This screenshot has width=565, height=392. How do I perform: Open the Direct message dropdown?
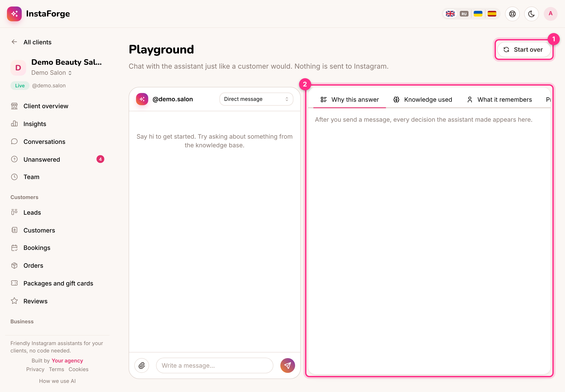(x=256, y=99)
